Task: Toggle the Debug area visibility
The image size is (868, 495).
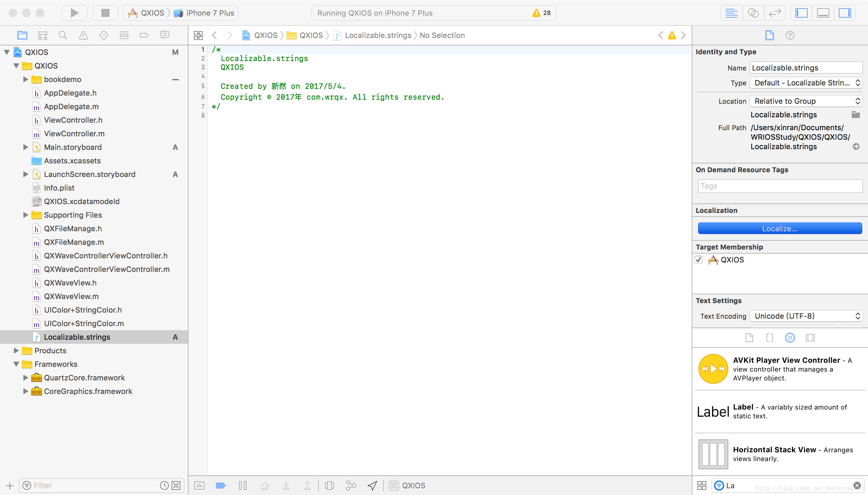Action: pos(823,13)
